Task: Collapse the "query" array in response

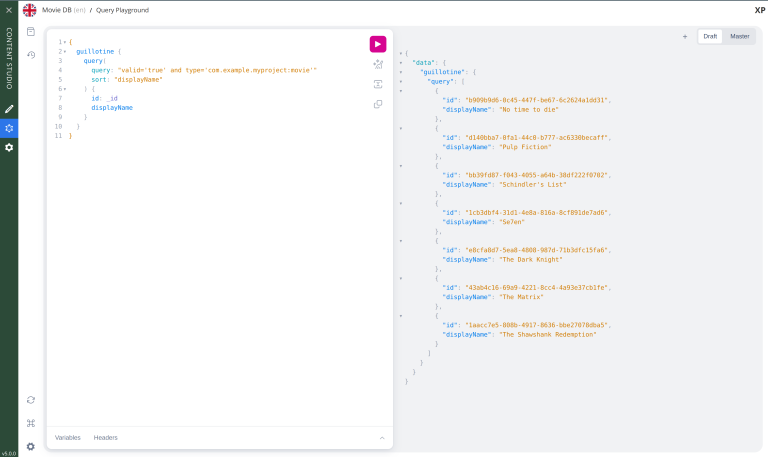Action: click(401, 81)
